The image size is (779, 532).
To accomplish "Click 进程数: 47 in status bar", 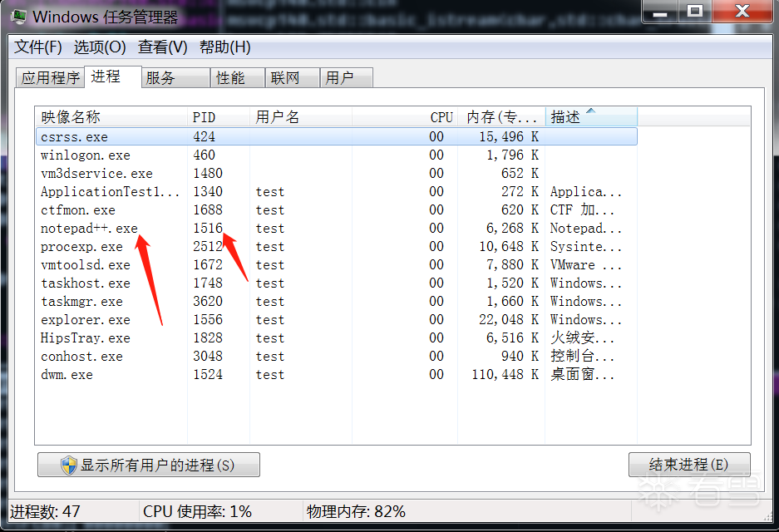I will [45, 511].
